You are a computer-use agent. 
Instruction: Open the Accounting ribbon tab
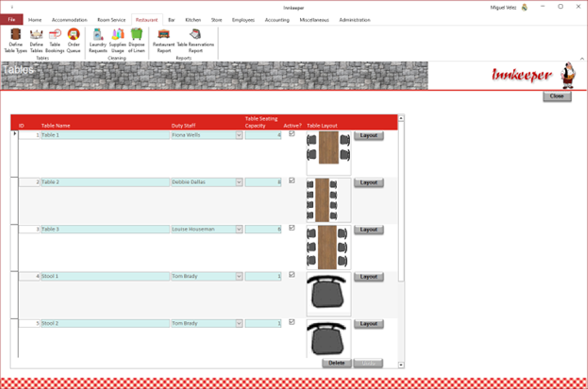point(277,20)
